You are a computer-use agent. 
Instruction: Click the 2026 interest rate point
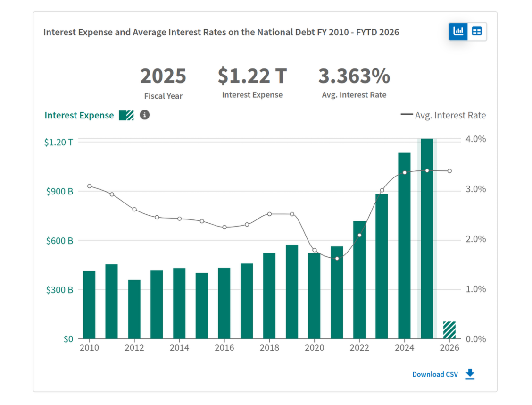(x=449, y=171)
